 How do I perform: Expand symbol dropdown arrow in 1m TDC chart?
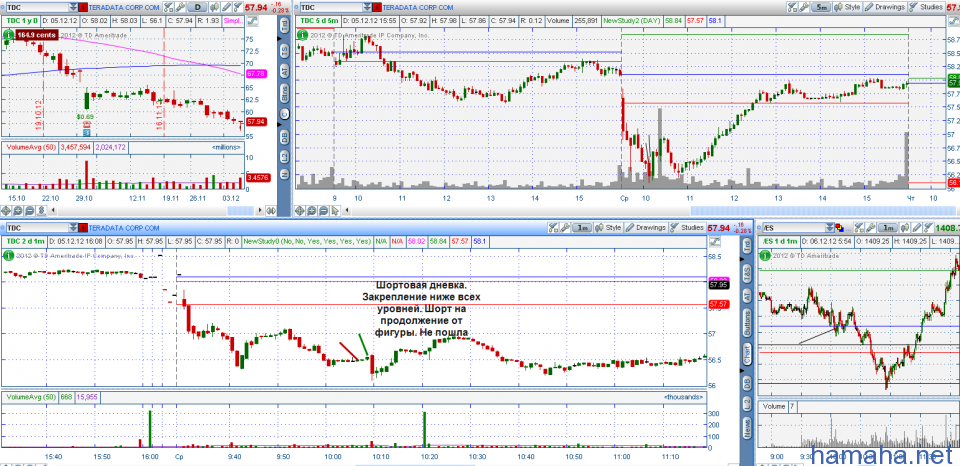(73, 228)
